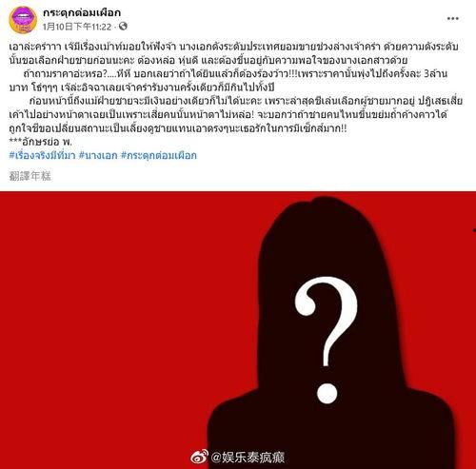Image resolution: width=476 pixels, height=469 pixels.
Task: Click the 翻譯年糕 translate link
Action: pos(30,176)
